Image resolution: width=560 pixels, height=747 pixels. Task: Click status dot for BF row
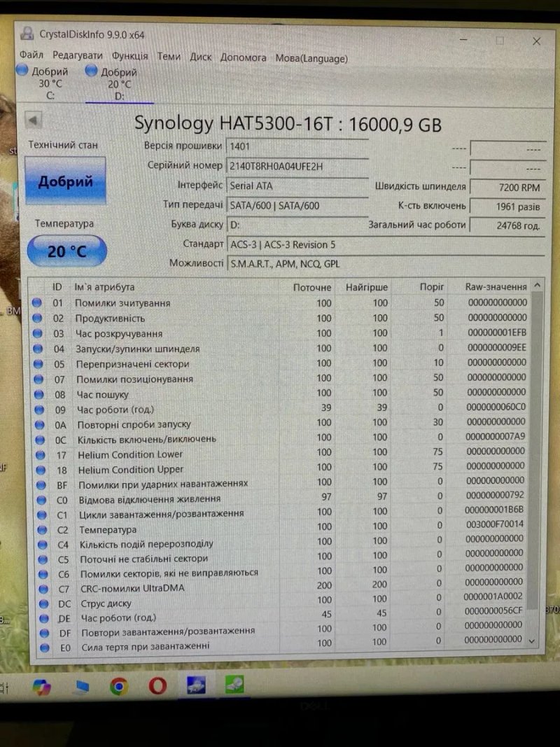[41, 485]
